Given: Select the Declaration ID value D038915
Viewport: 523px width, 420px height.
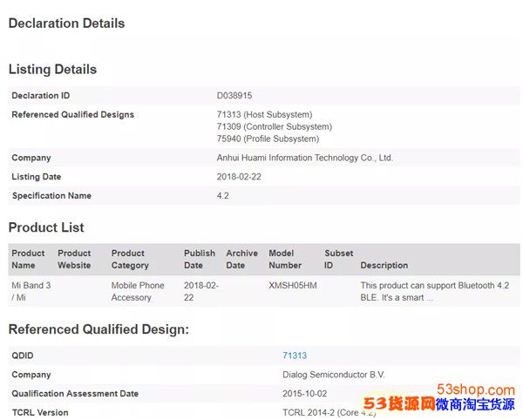Looking at the screenshot, I should [234, 95].
